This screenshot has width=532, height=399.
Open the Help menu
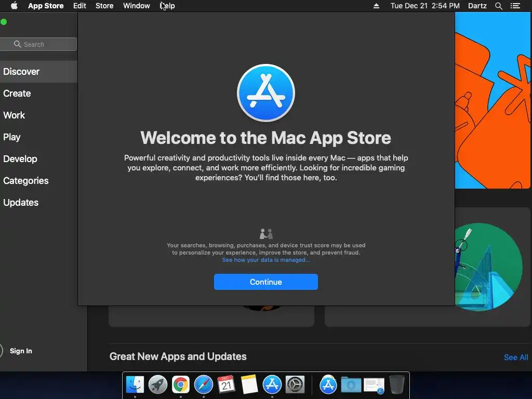pyautogui.click(x=167, y=6)
